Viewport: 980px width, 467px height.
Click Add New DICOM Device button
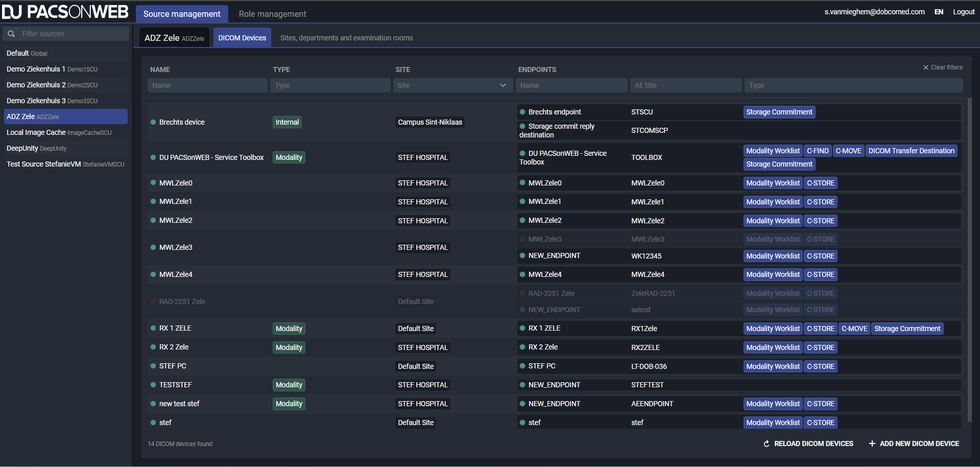pyautogui.click(x=914, y=443)
